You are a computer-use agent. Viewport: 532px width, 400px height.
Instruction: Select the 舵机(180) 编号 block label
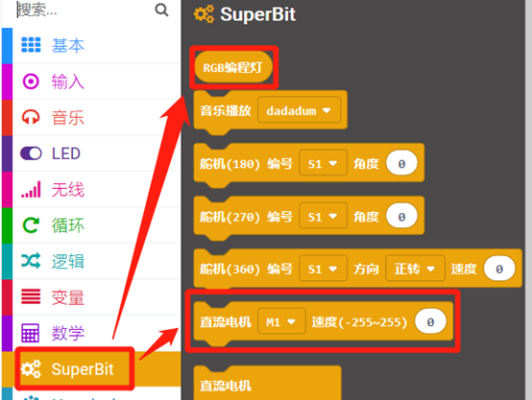click(246, 164)
